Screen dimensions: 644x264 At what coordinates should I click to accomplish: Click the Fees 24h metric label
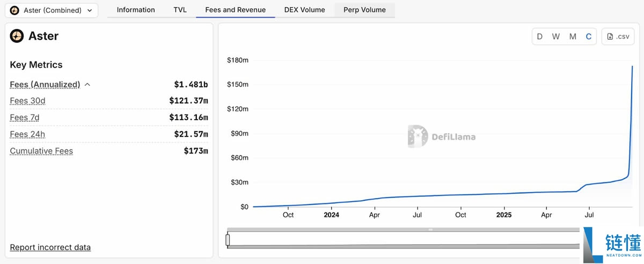pos(28,134)
